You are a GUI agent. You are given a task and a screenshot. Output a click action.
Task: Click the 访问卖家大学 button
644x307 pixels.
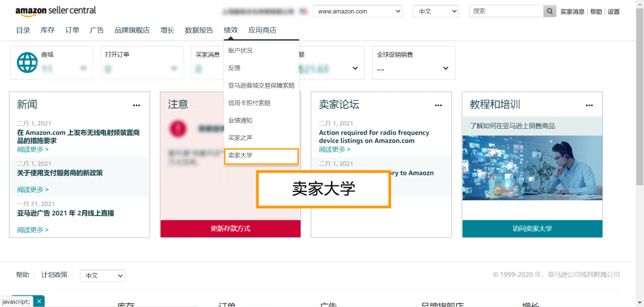(532, 228)
